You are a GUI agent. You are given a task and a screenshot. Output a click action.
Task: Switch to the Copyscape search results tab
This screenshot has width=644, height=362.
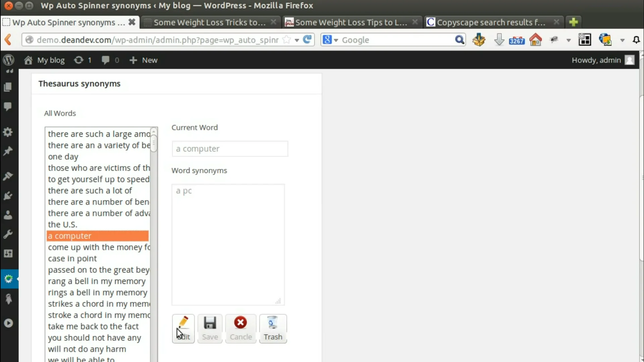tap(486, 22)
